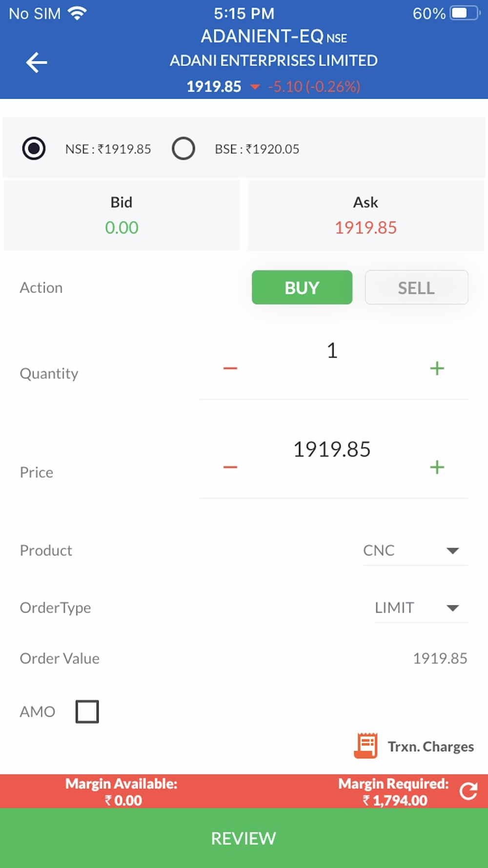Decrease quantity with the minus icon
The image size is (488, 868).
(230, 368)
